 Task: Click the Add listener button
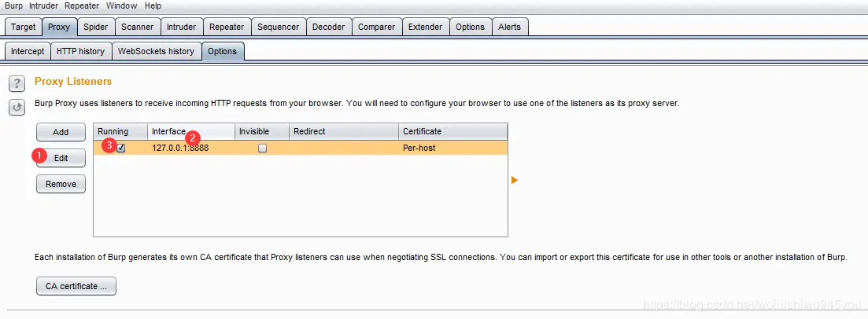(x=61, y=132)
